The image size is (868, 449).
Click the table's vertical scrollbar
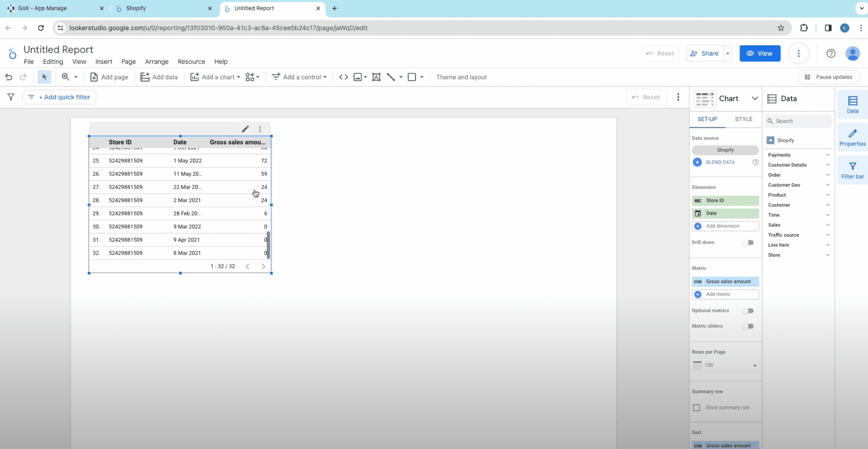click(x=268, y=245)
